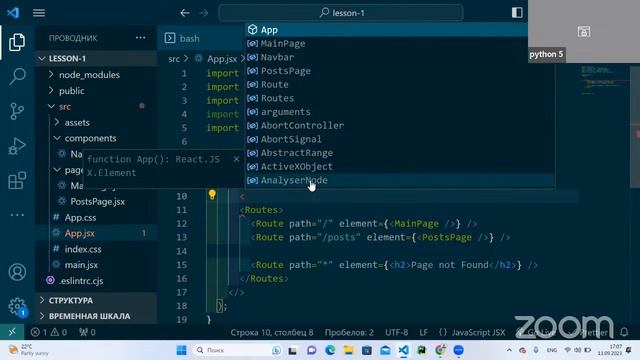Viewport: 640px width, 360px height.
Task: Change end of line sequence LF
Action: coord(424,332)
